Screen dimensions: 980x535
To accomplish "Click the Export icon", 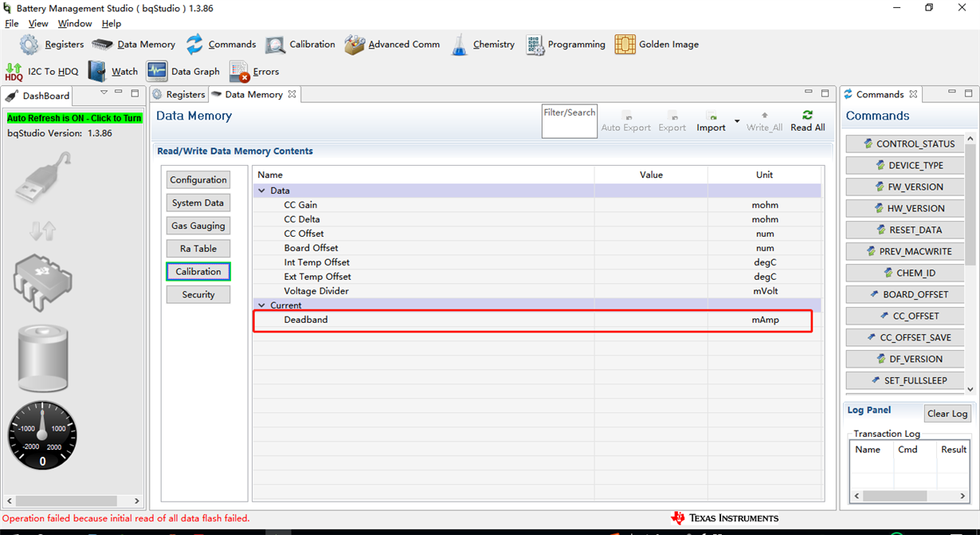I will pos(672,116).
